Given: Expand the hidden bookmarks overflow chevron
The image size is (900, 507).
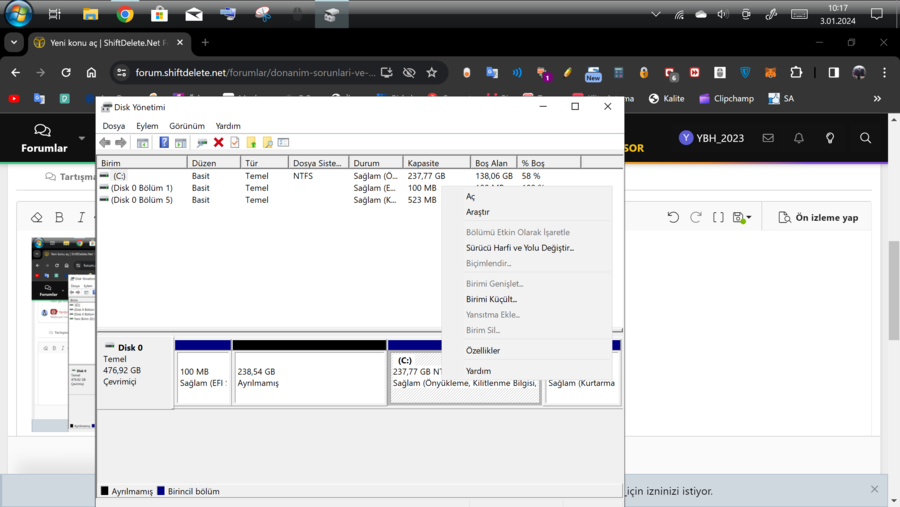Looking at the screenshot, I should [877, 99].
